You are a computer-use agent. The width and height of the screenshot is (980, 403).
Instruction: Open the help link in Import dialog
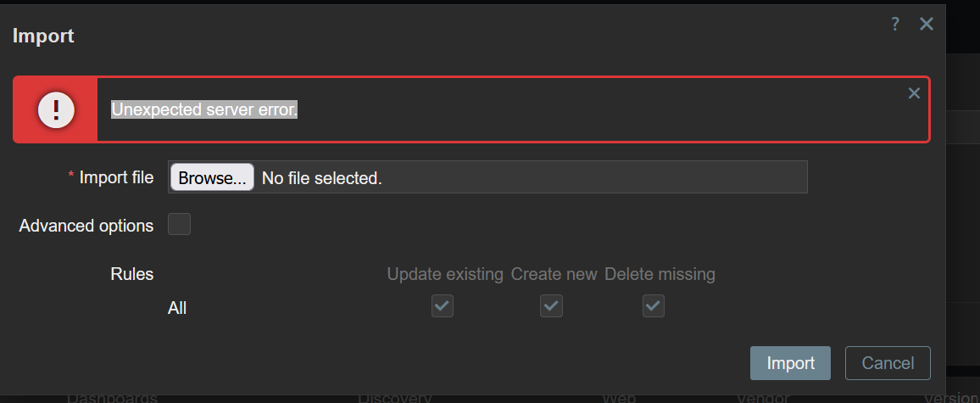point(894,25)
